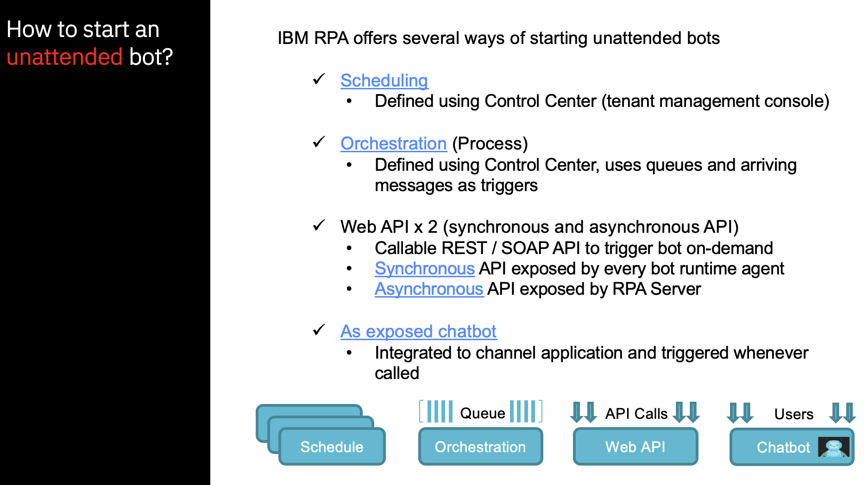Click the text 'Callable REST / SOAP API to trigger bot on-demand'

click(574, 248)
